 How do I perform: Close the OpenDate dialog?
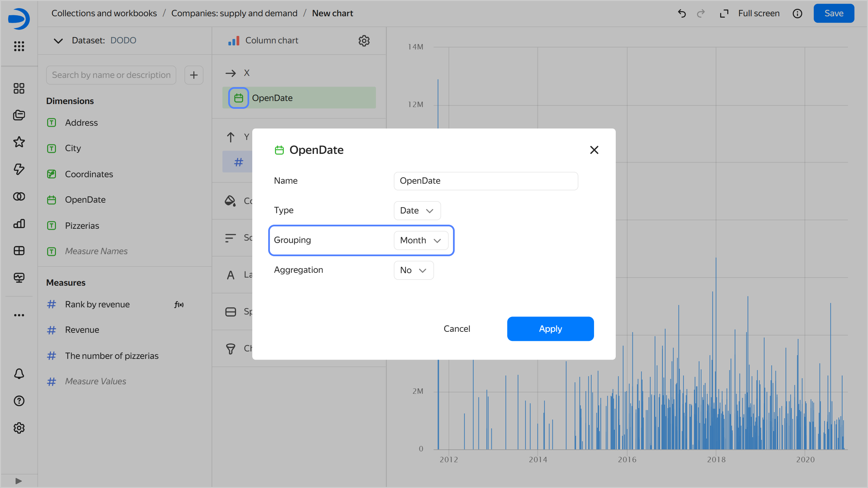pyautogui.click(x=594, y=150)
